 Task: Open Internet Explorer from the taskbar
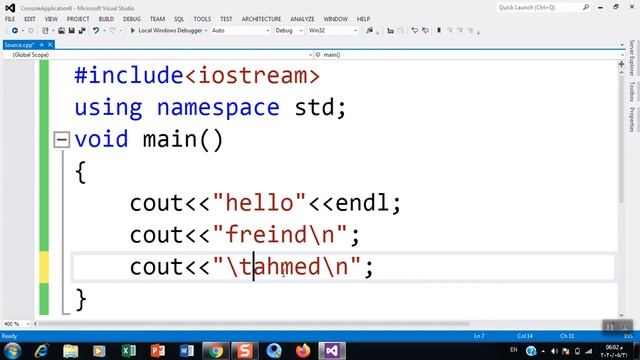[42, 351]
